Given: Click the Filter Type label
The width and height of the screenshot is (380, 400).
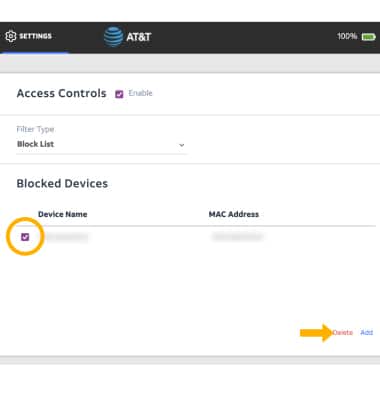Looking at the screenshot, I should (35, 129).
